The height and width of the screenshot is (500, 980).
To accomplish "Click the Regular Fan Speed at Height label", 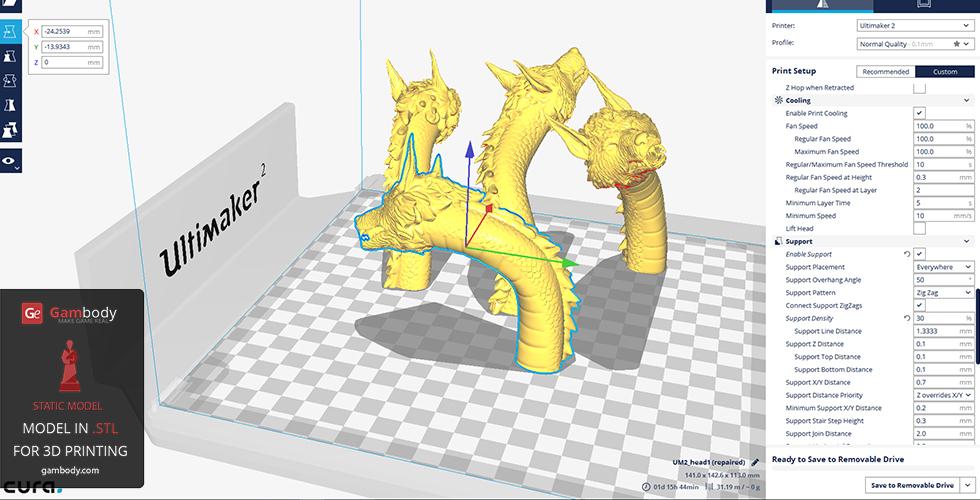I will tap(830, 178).
